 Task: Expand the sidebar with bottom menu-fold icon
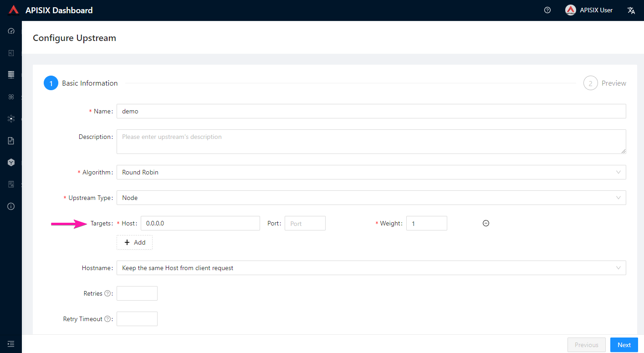click(x=11, y=343)
